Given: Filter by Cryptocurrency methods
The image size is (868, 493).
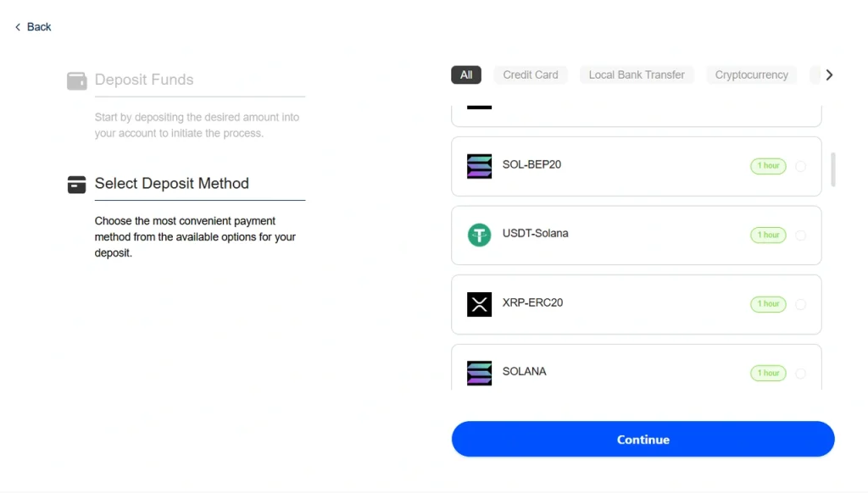Looking at the screenshot, I should (751, 75).
